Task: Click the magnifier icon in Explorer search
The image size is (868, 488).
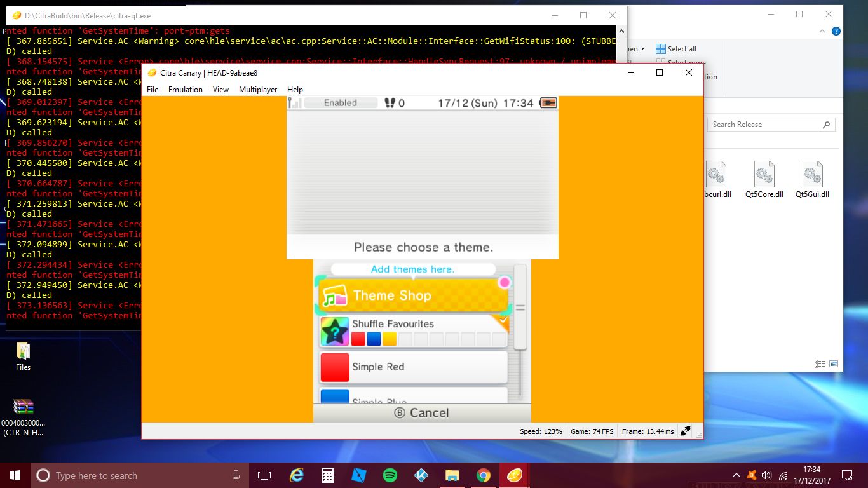Action: tap(826, 125)
